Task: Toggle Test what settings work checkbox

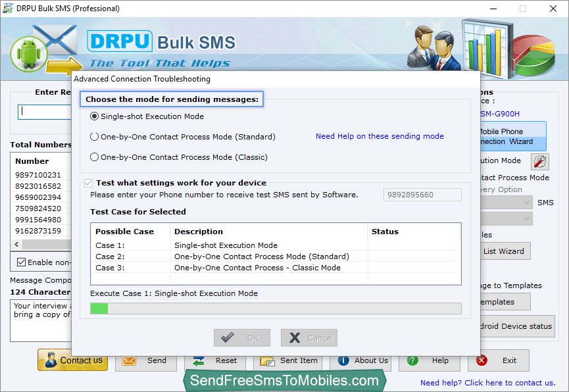Action: 88,183
